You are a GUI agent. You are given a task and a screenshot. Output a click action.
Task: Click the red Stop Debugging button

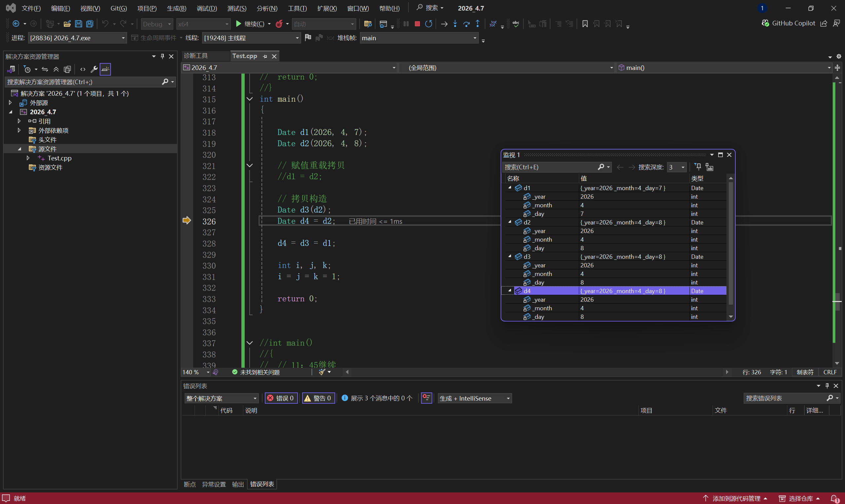coord(417,24)
